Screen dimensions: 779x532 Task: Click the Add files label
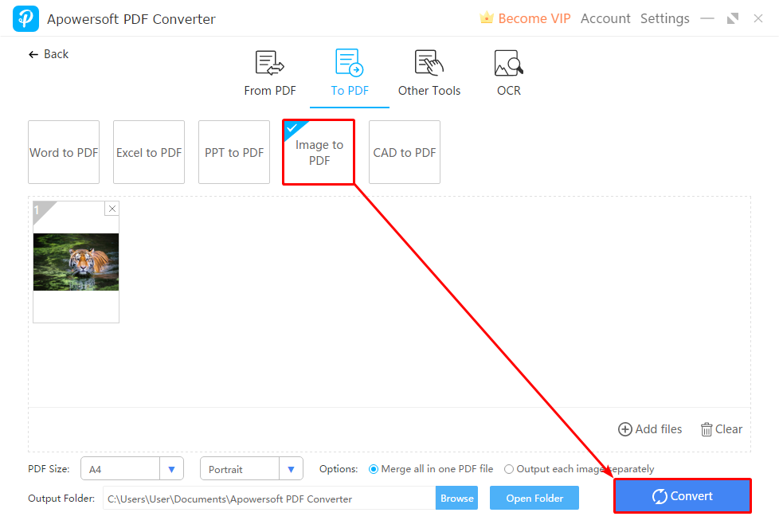pos(659,429)
